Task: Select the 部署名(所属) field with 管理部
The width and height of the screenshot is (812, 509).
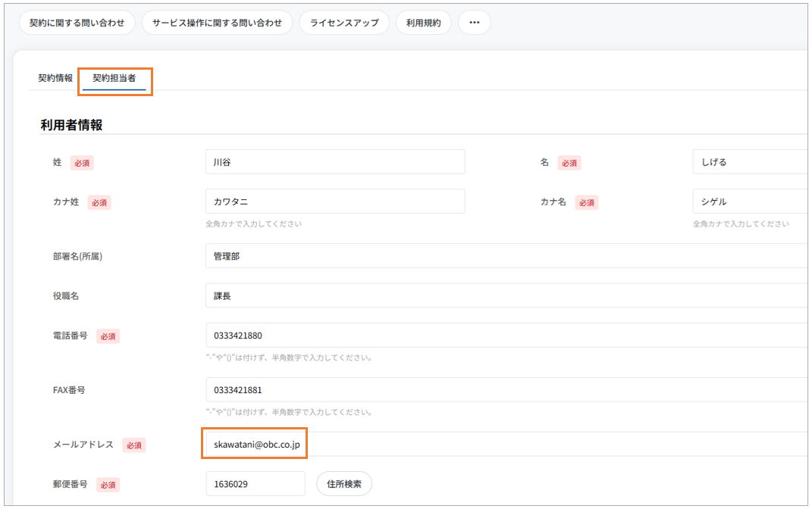Action: click(x=506, y=256)
